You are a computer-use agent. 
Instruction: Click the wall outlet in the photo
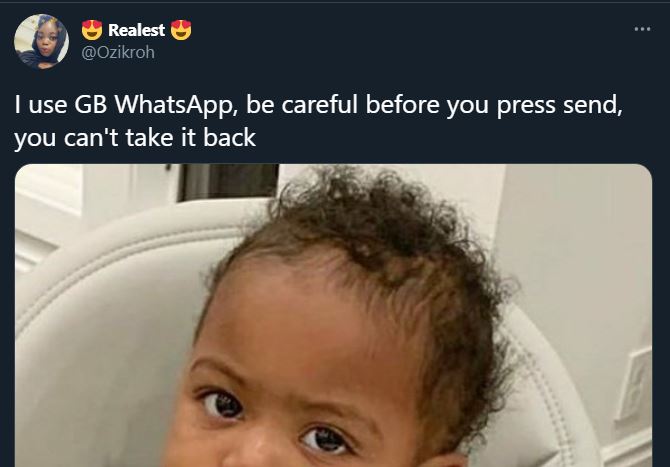click(633, 382)
